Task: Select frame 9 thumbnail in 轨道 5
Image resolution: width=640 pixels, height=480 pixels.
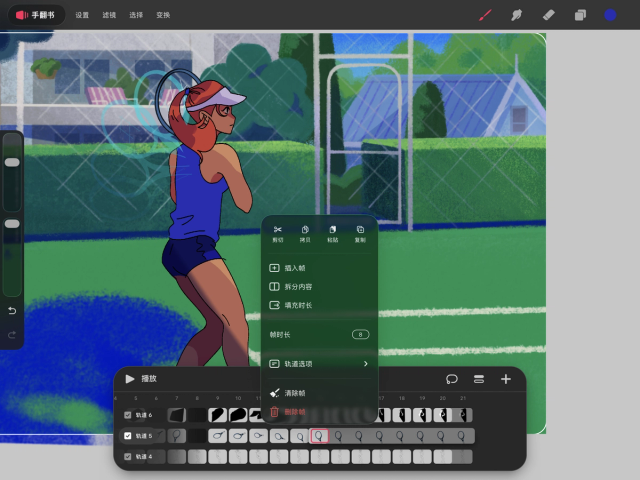Action: coord(218,436)
